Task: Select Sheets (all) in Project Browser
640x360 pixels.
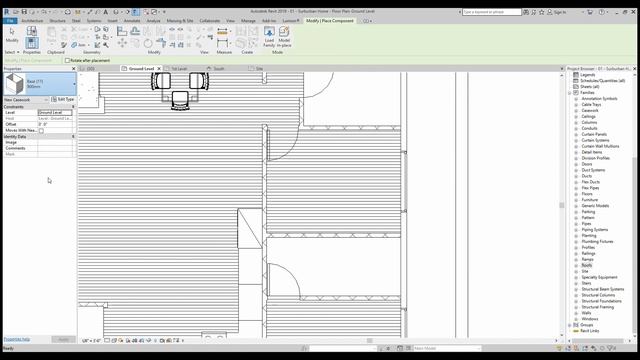Action: [x=589, y=87]
